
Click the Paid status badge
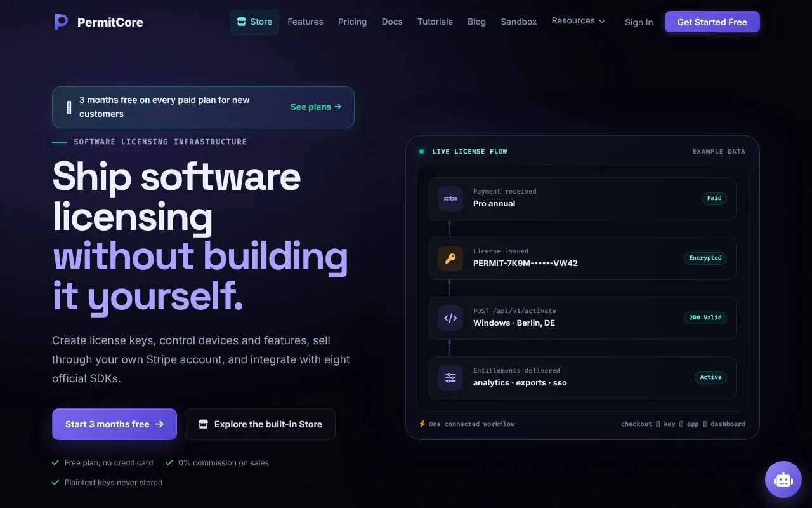[714, 198]
